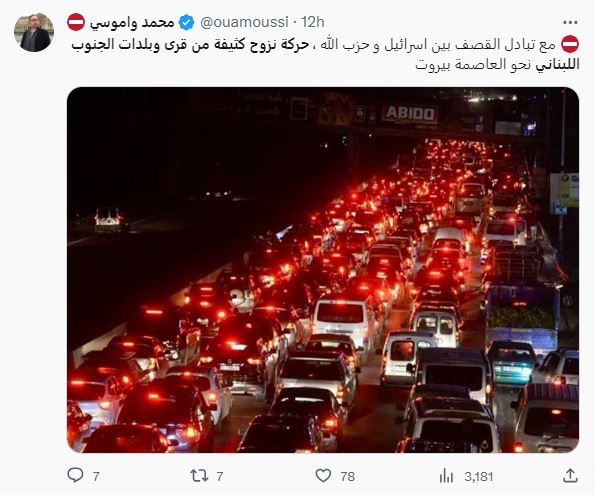595x495 pixels.
Task: Click the reply count 7
Action: [96, 476]
